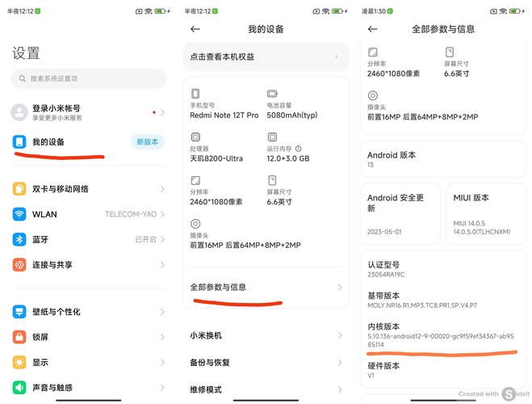Open the Android 安全更新 card
The image size is (532, 404).
click(x=400, y=214)
